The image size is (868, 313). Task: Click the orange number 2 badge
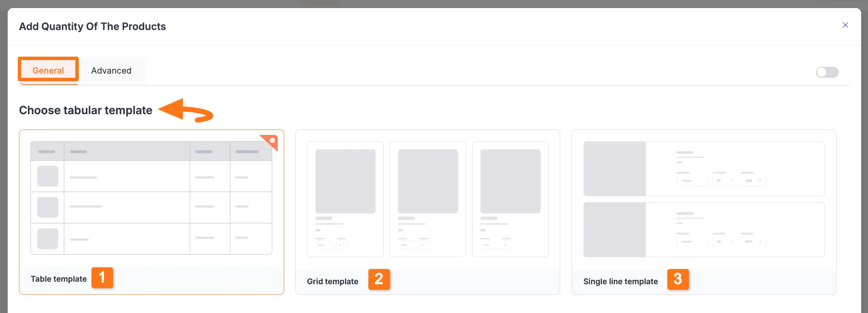click(379, 279)
